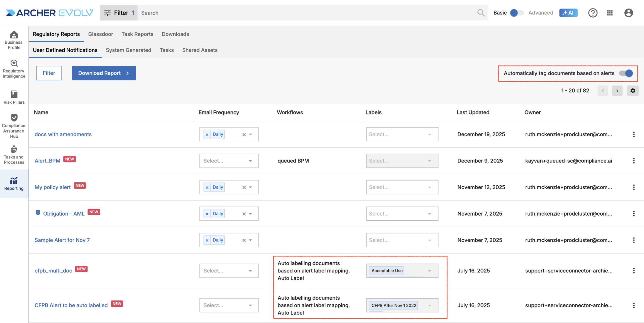644x323 pixels.
Task: Click the Download Report button
Action: click(x=104, y=73)
